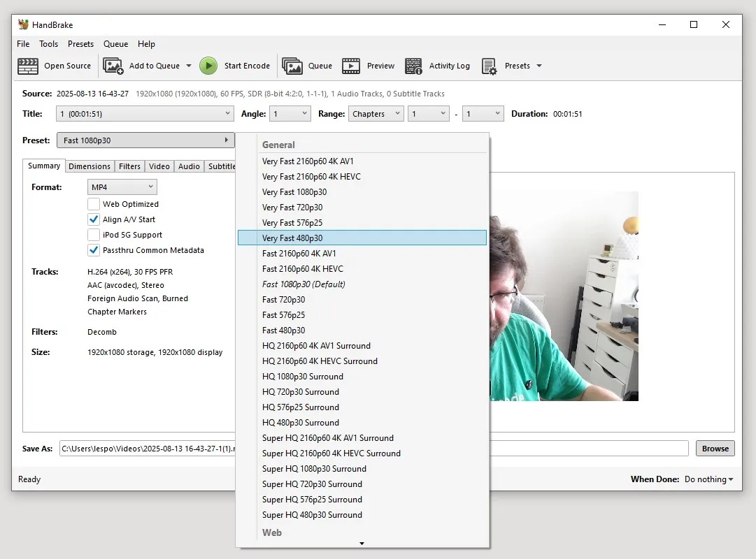Toggle the Web Optimized checkbox
756x559 pixels.
[x=94, y=204]
